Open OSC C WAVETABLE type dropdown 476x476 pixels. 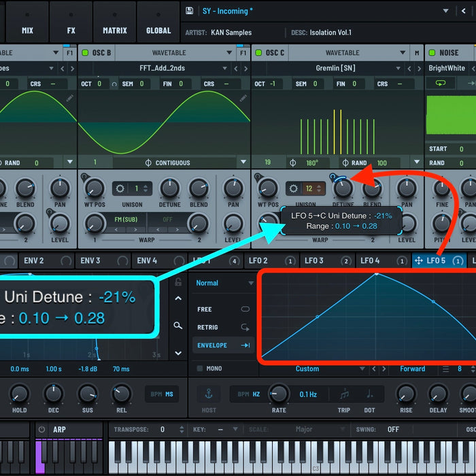pyautogui.click(x=403, y=53)
